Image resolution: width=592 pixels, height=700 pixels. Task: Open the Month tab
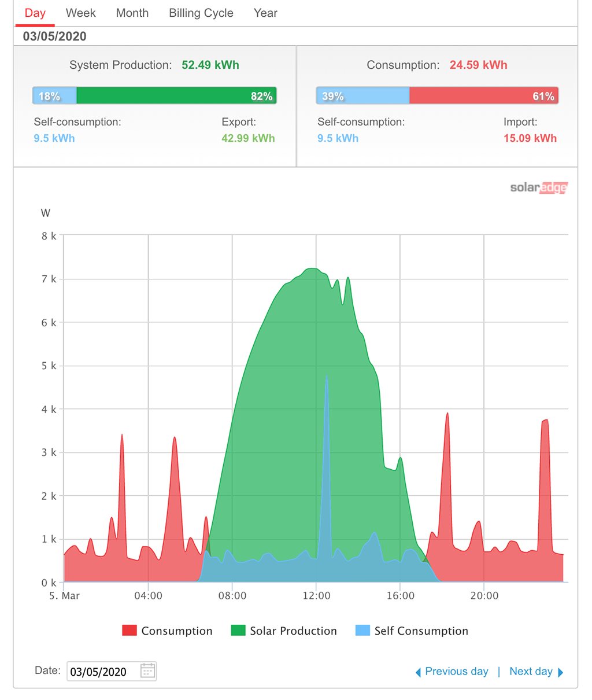click(132, 13)
